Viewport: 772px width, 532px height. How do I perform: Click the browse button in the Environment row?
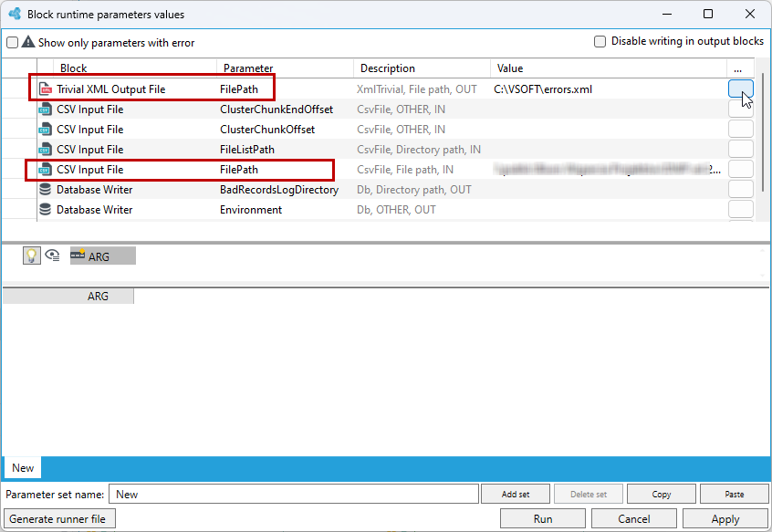(740, 209)
